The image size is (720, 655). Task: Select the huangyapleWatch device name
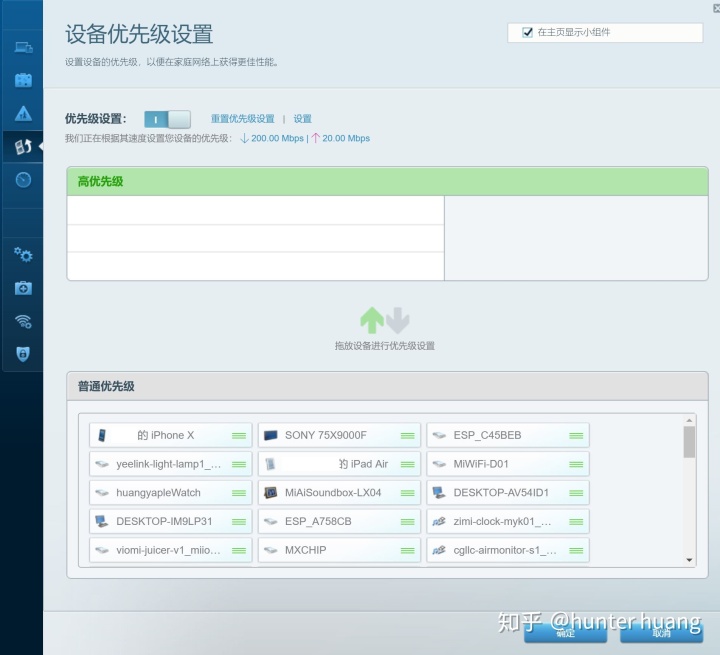click(158, 492)
